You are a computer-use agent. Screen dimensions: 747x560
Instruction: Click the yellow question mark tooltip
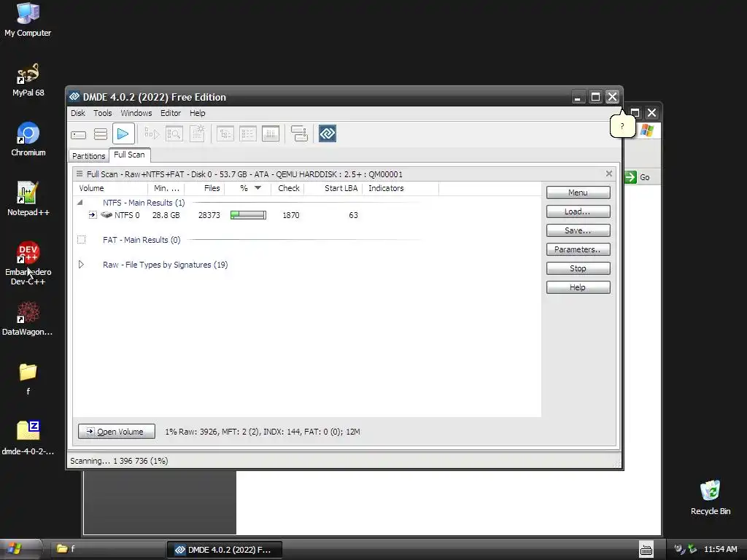click(622, 125)
